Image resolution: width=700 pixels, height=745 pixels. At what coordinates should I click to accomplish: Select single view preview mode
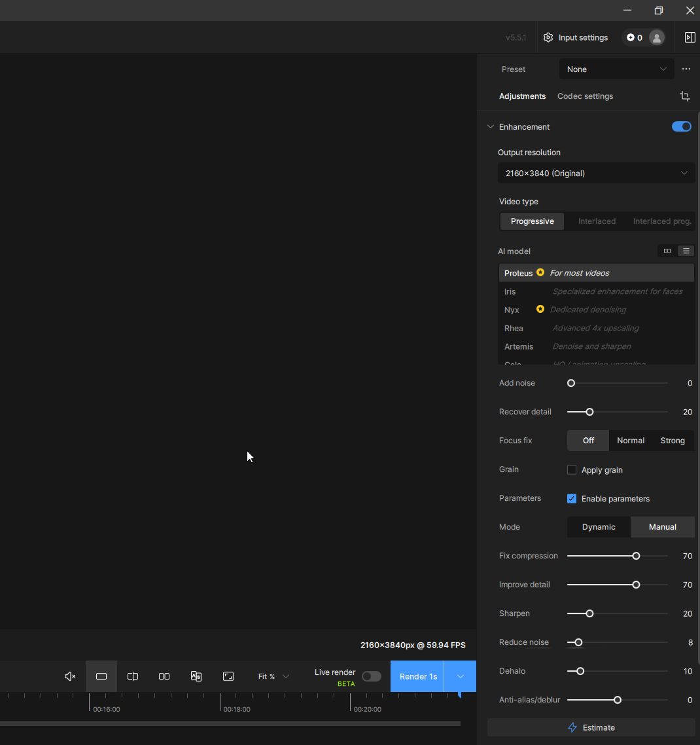click(101, 676)
